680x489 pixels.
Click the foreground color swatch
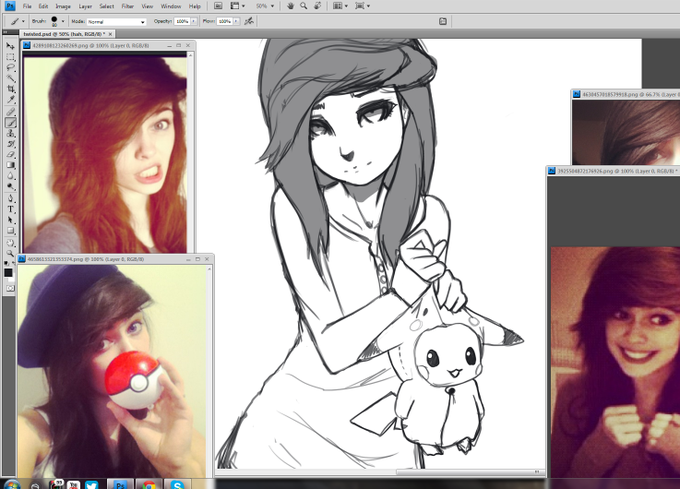coord(8,273)
